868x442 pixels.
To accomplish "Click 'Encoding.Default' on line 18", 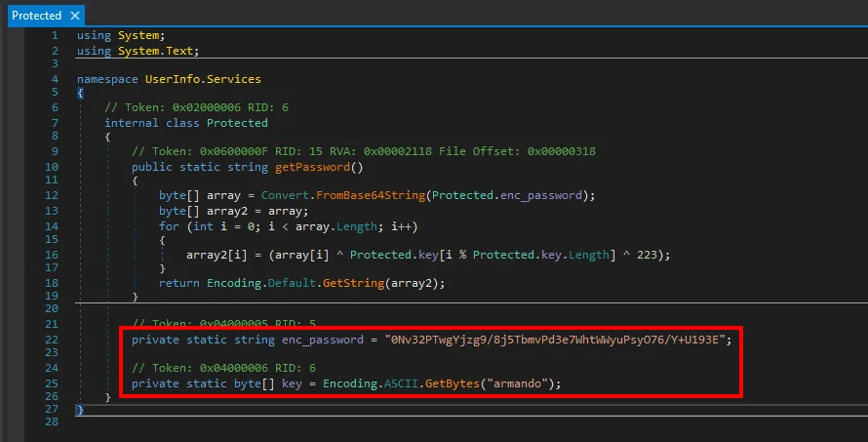I will 261,283.
